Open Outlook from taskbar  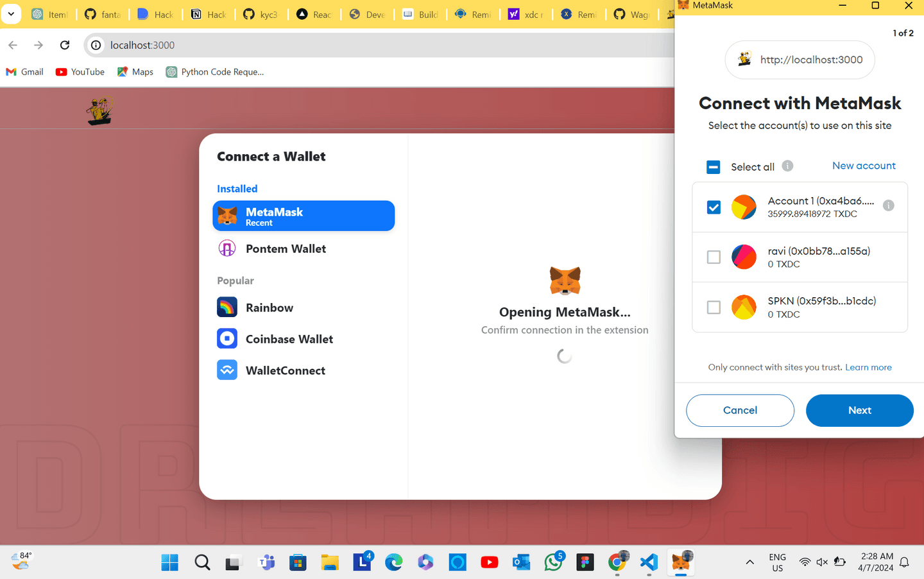(x=521, y=563)
